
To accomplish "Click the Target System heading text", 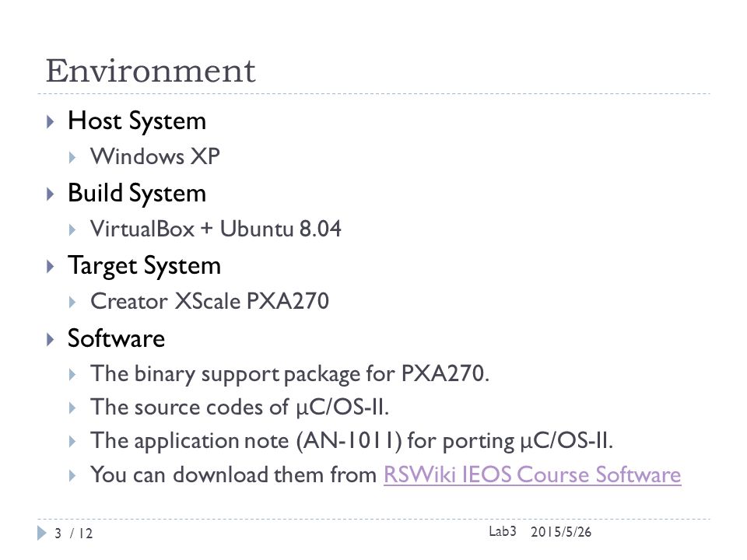I will (145, 266).
